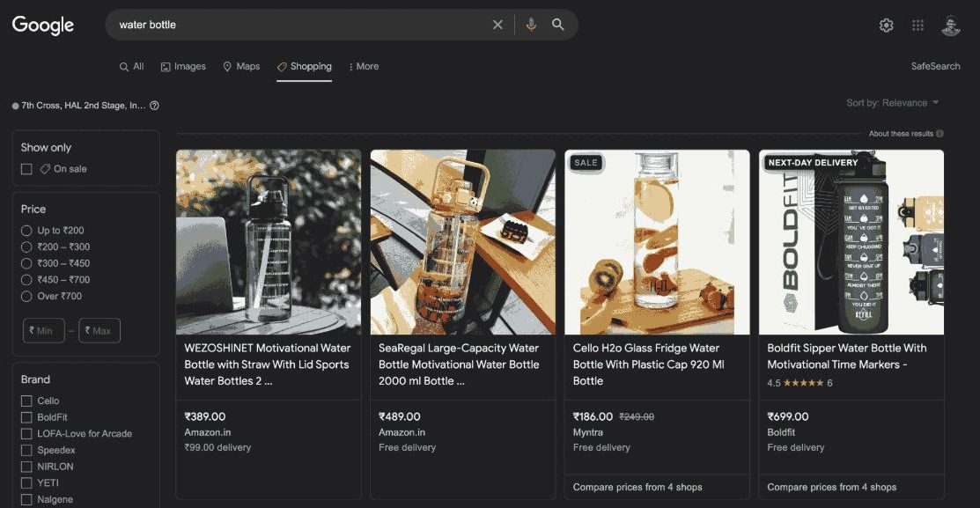
Task: Open Google quick settings gear
Action: 885,24
